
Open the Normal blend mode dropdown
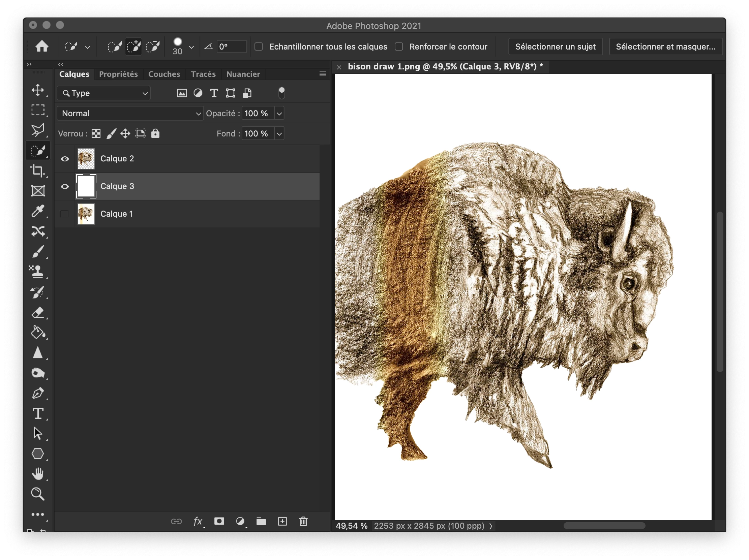click(130, 113)
